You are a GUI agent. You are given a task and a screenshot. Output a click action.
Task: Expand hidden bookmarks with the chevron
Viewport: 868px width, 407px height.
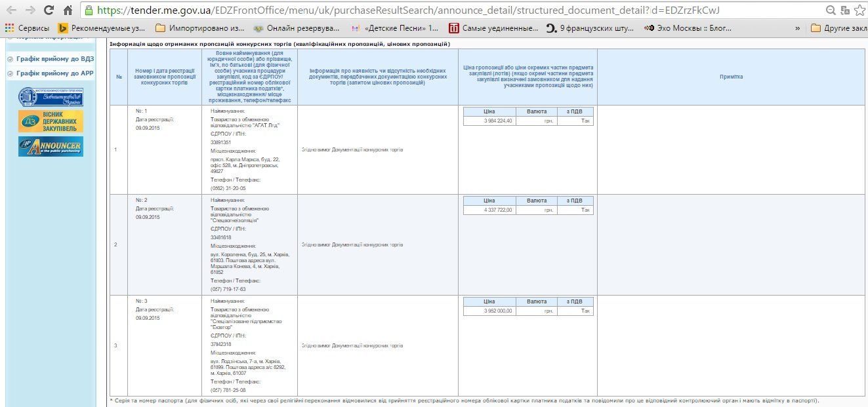pos(797,28)
